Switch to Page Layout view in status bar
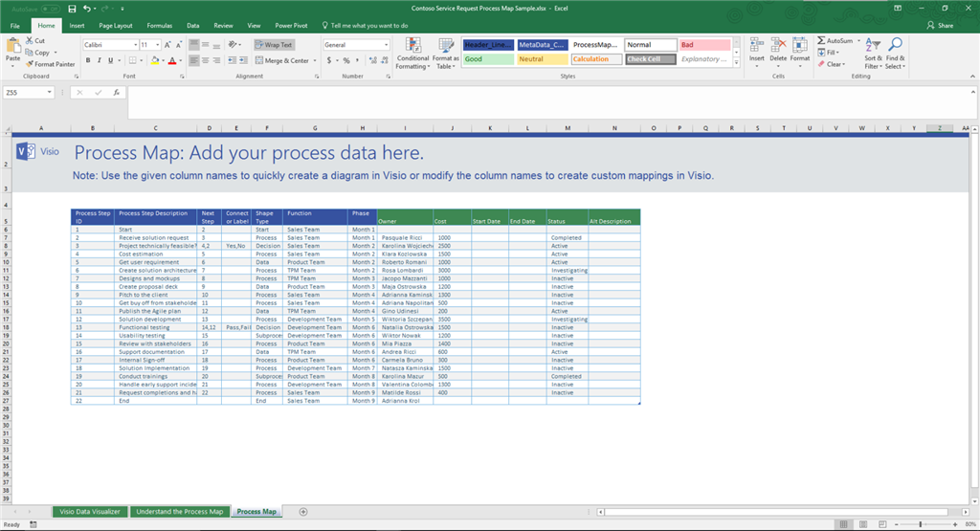The image size is (980, 531). click(x=863, y=524)
